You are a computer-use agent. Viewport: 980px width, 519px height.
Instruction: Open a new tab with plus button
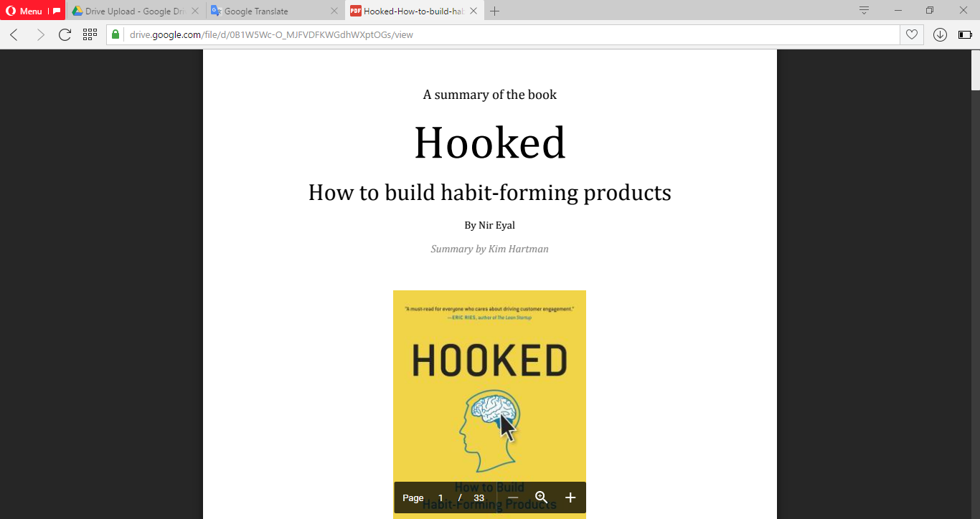coord(494,11)
